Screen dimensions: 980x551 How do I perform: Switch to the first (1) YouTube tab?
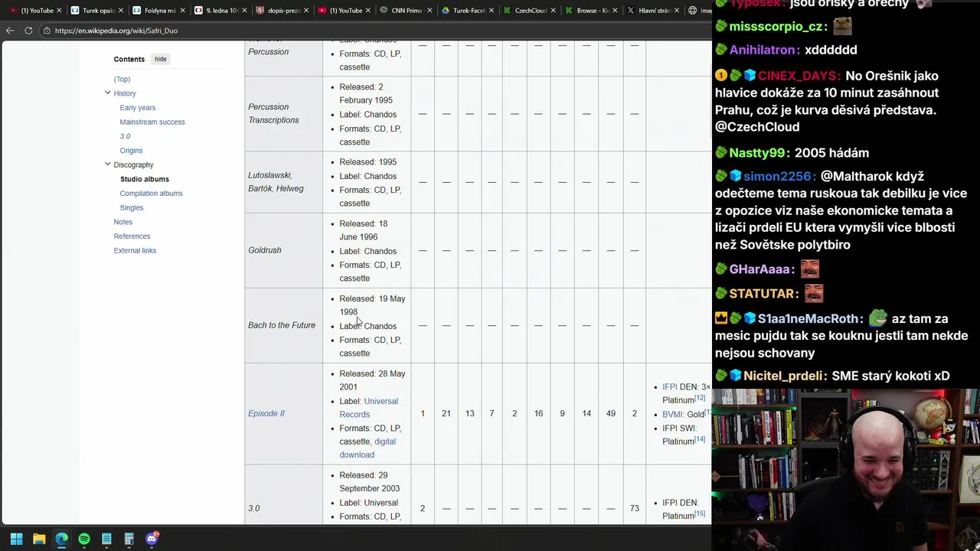(34, 11)
